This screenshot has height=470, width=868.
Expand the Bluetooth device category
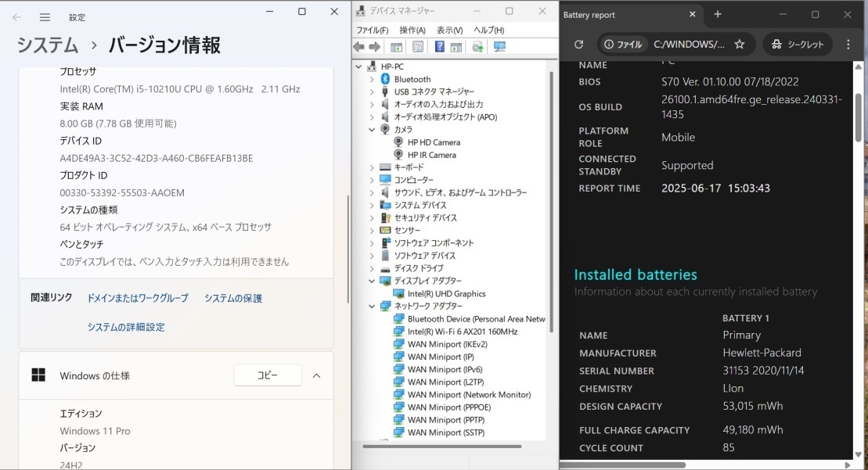(372, 79)
